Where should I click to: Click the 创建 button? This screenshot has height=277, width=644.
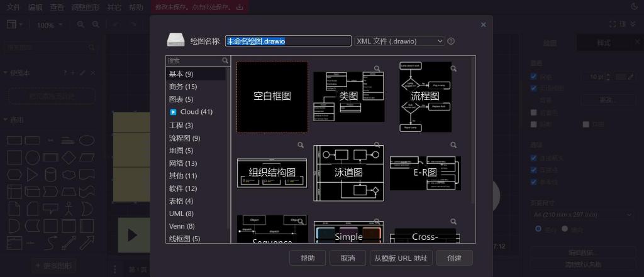pos(454,258)
